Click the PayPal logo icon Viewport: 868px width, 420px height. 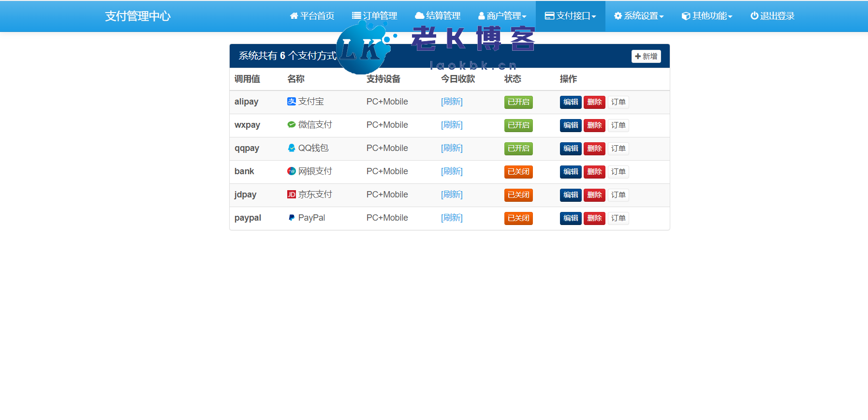pyautogui.click(x=291, y=218)
